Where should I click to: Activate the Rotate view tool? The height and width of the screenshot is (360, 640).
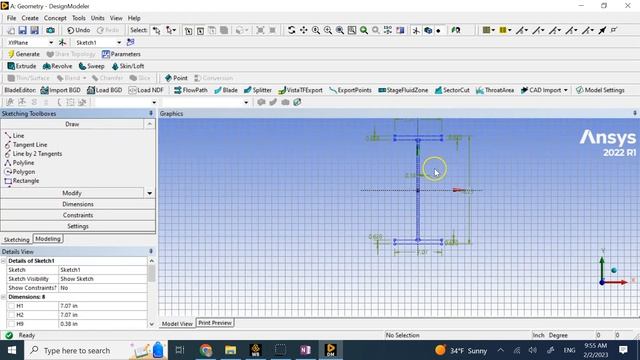pos(291,30)
